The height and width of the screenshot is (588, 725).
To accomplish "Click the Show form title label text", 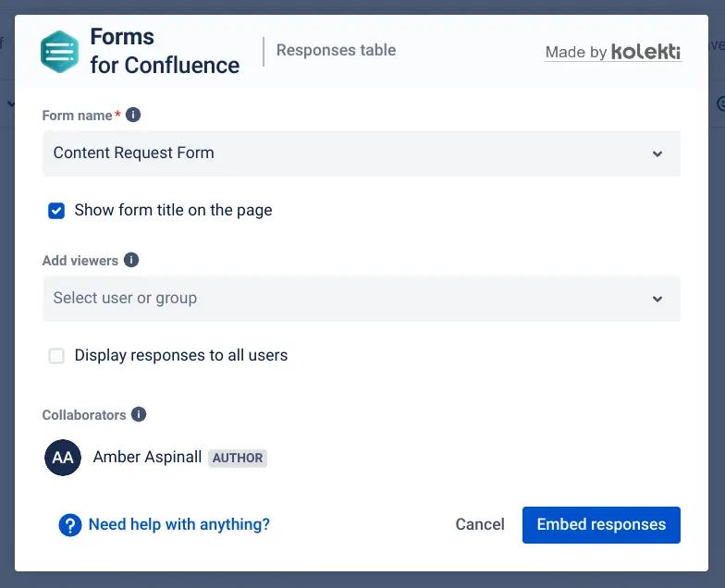I will [173, 210].
